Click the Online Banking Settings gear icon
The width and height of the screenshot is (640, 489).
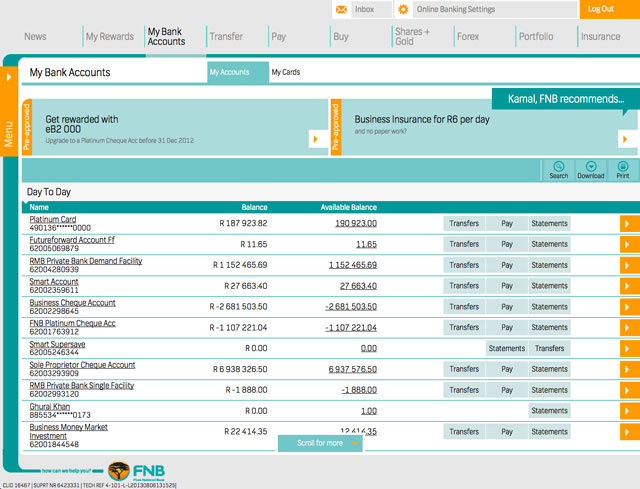coord(403,9)
